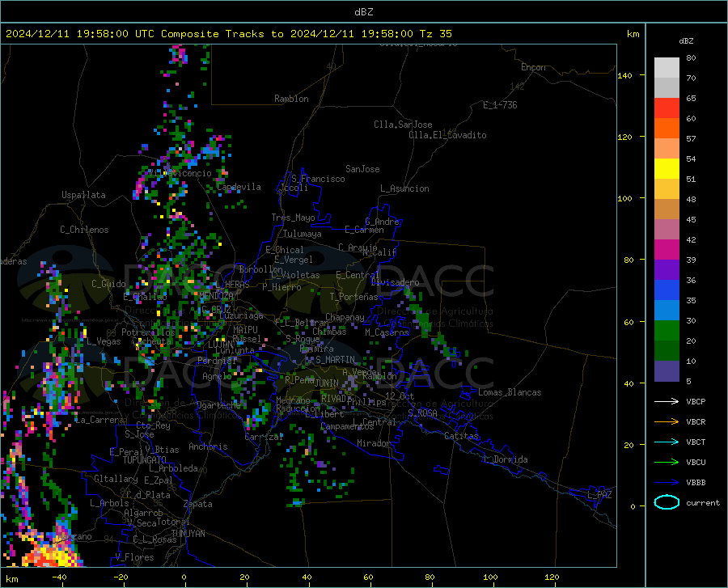Click the Uspallata place label
Image resolution: width=728 pixels, height=588 pixels.
[x=83, y=195]
